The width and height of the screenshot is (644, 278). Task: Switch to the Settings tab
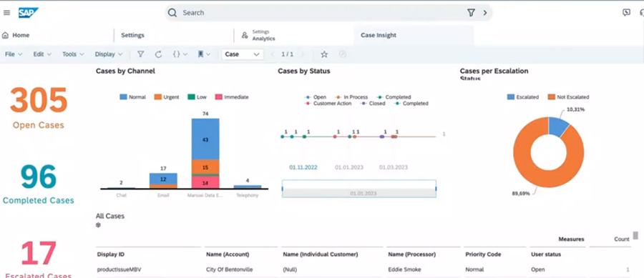tap(132, 35)
